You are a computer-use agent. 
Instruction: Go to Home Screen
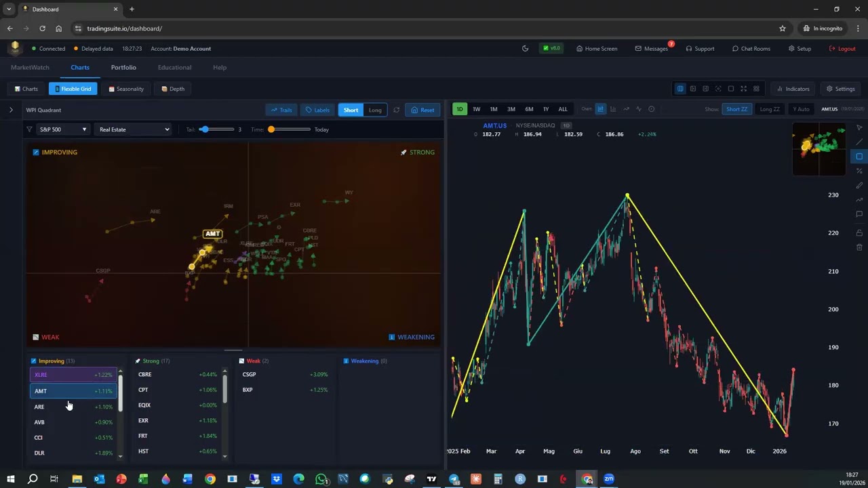click(597, 49)
